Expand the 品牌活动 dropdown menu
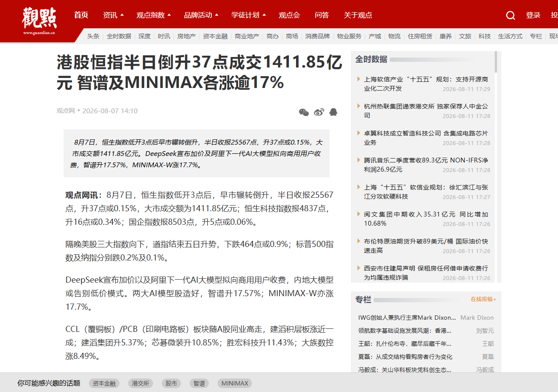 tap(201, 15)
